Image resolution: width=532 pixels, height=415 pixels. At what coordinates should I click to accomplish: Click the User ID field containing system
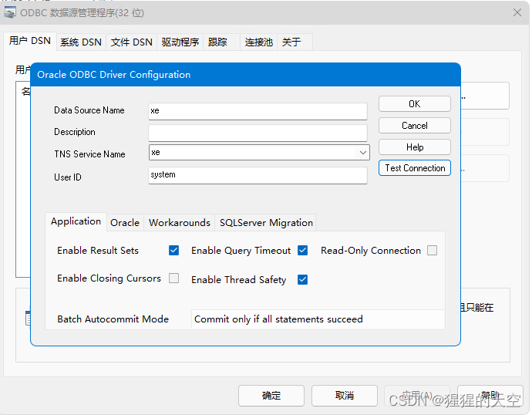[258, 175]
